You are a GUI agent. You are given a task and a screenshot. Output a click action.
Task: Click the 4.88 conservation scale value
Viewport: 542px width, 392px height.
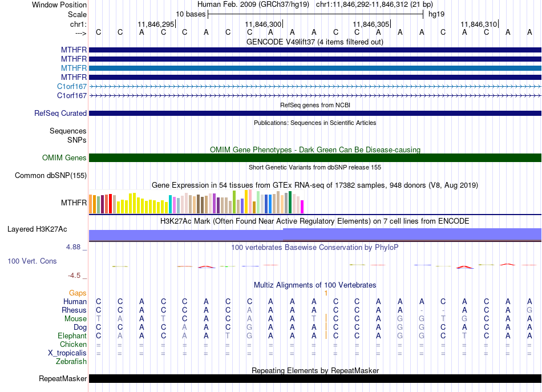coord(73,247)
